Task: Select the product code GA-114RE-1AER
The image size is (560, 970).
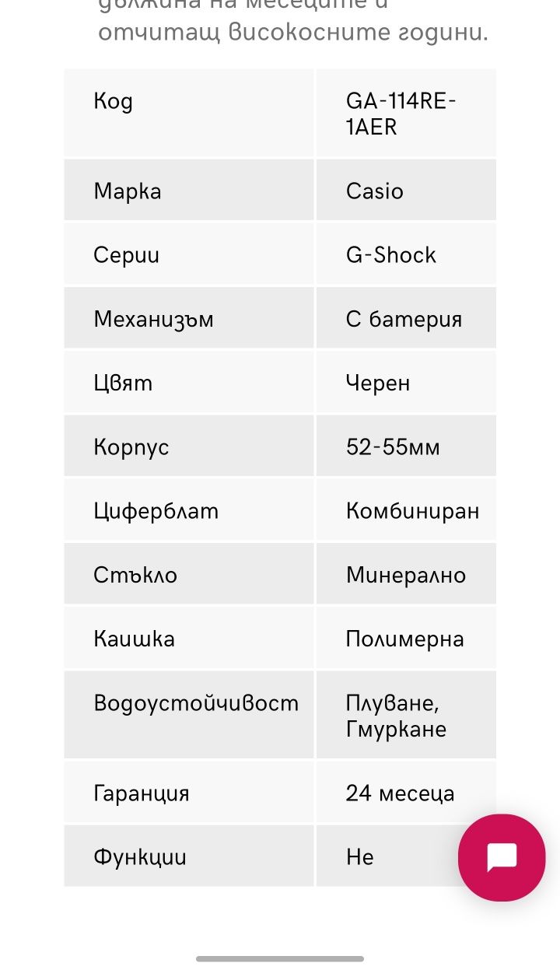Action: pos(401,114)
